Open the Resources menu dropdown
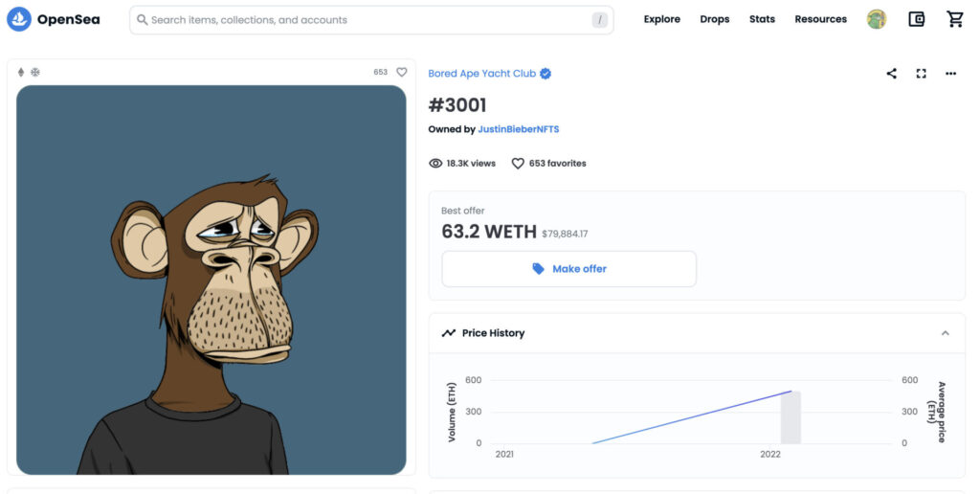 click(x=820, y=19)
